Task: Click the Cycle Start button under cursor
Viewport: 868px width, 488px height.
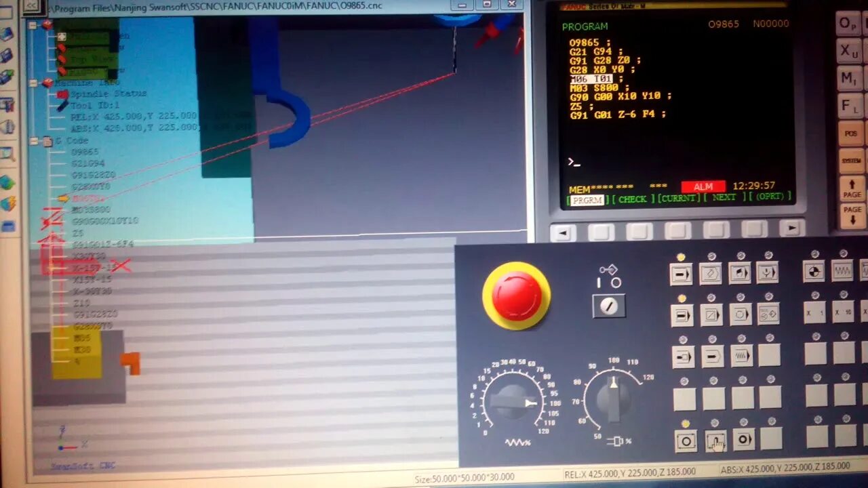Action: pyautogui.click(x=715, y=441)
